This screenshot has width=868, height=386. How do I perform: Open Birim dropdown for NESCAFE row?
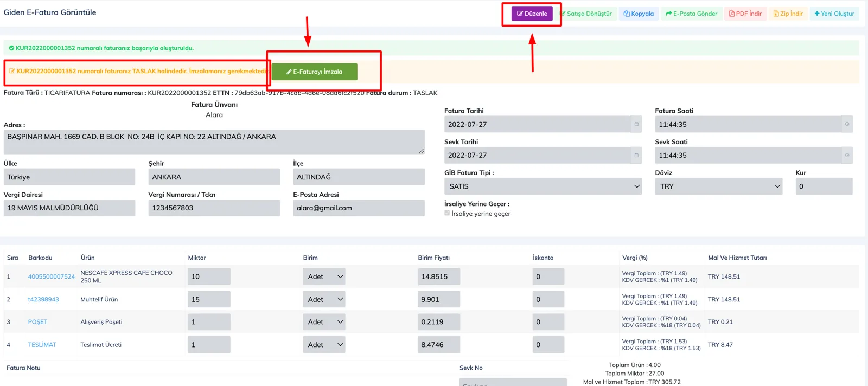(324, 276)
